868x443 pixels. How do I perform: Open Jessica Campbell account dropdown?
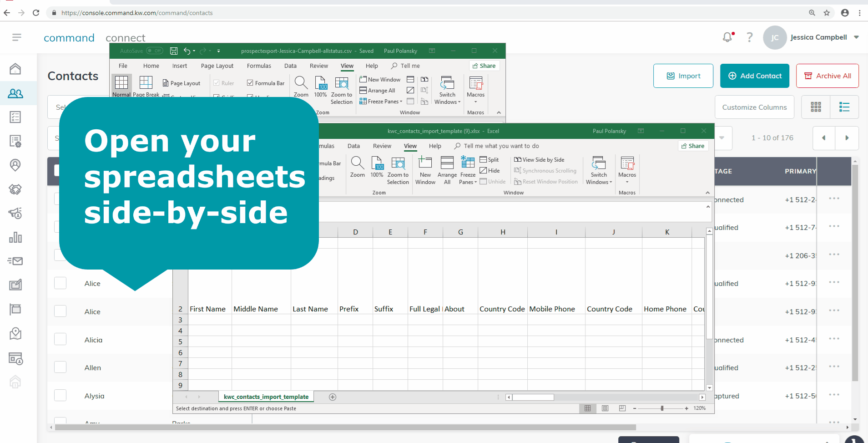click(857, 37)
